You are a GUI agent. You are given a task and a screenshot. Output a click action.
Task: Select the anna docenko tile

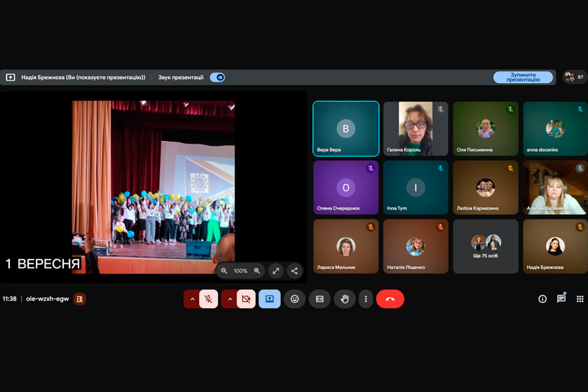click(555, 129)
